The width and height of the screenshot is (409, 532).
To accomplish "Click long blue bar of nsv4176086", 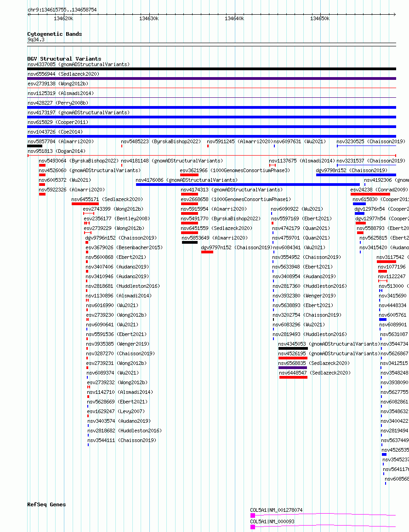I will point(248,185).
